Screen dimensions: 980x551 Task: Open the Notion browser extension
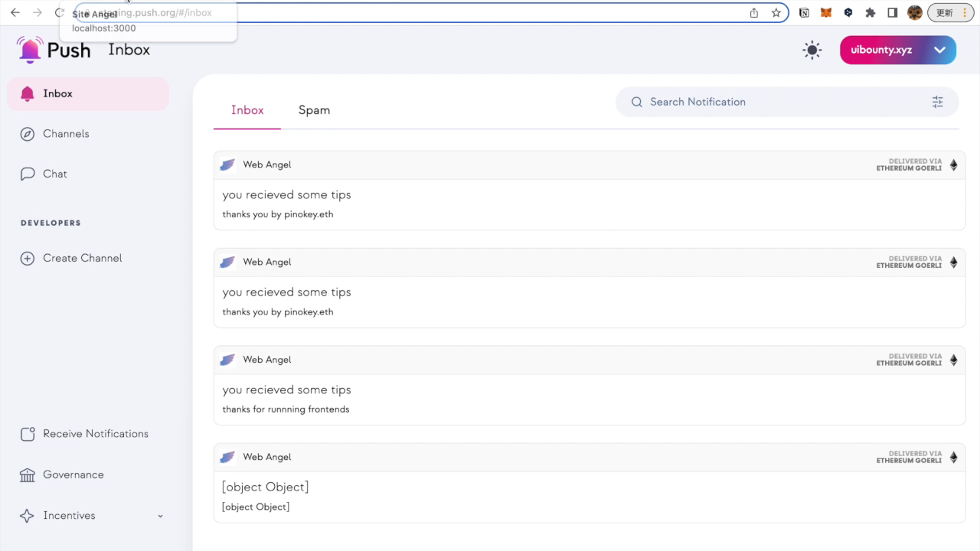click(x=804, y=13)
